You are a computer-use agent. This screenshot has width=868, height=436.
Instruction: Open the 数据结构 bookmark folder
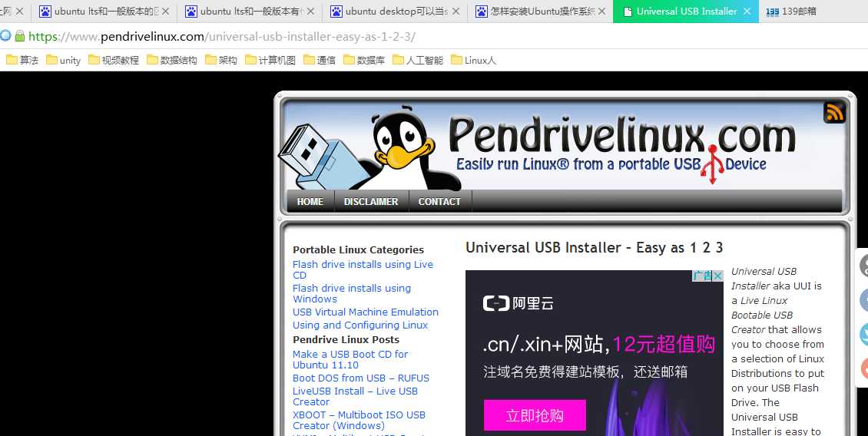[x=172, y=61]
